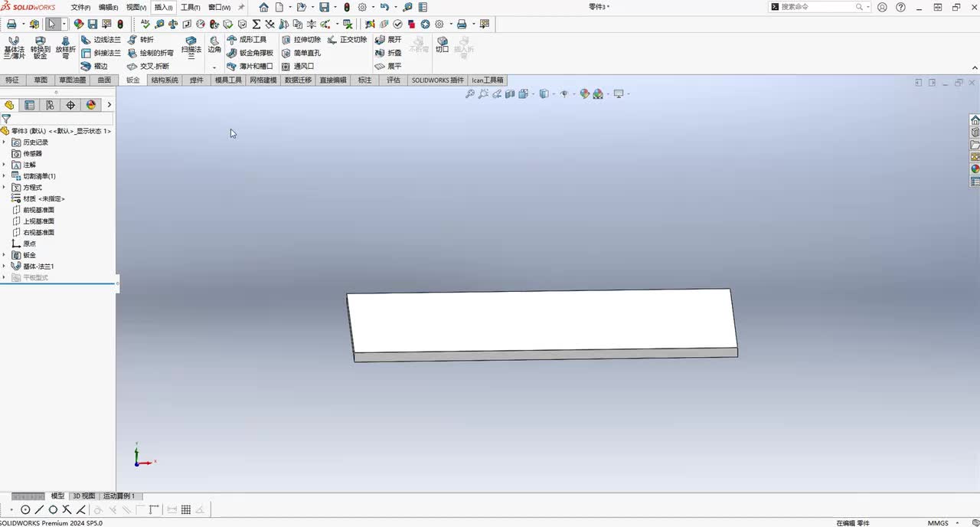
Task: Expand 方程式 tree node
Action: [x=4, y=187]
